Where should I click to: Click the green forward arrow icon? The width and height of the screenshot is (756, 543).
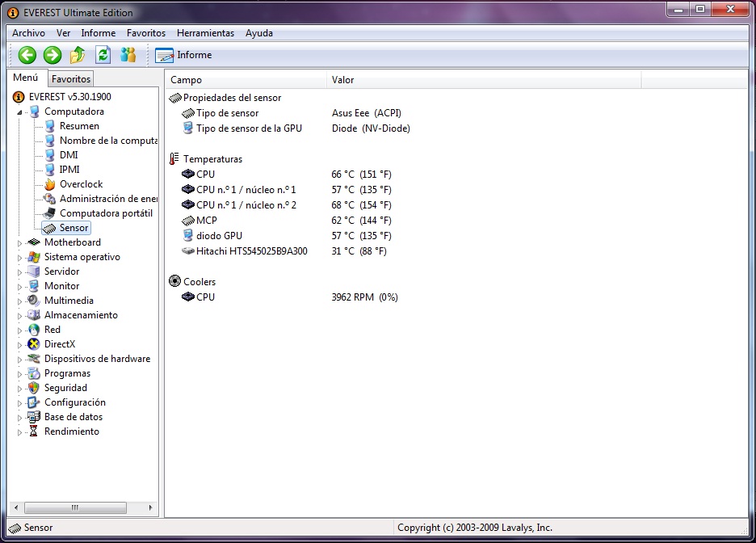(x=52, y=55)
